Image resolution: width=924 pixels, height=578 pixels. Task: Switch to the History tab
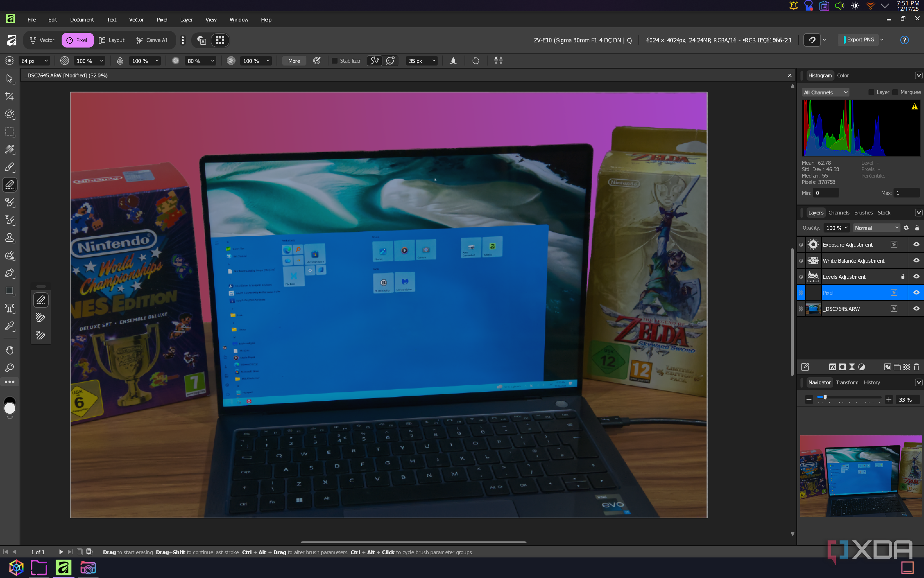point(872,382)
